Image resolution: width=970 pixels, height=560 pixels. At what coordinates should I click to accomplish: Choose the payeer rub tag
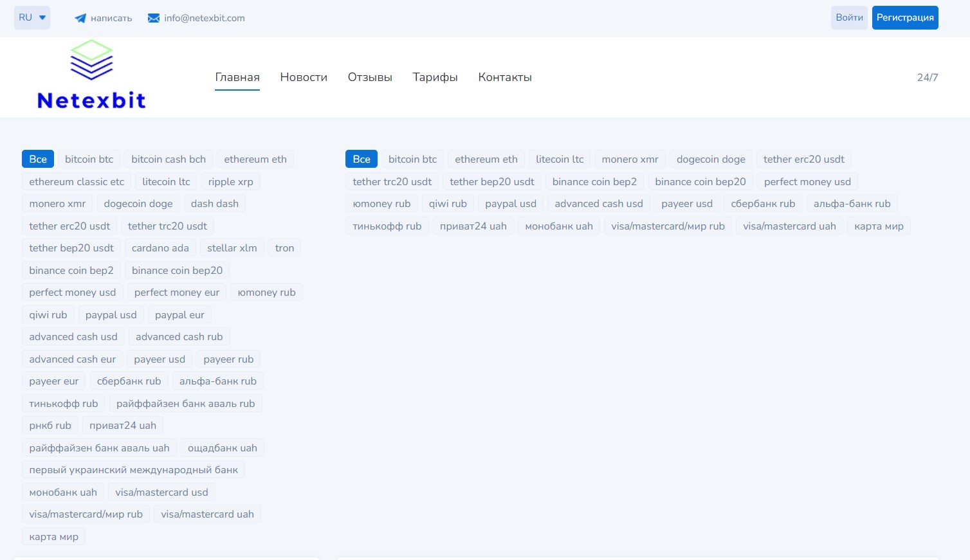[x=228, y=359]
